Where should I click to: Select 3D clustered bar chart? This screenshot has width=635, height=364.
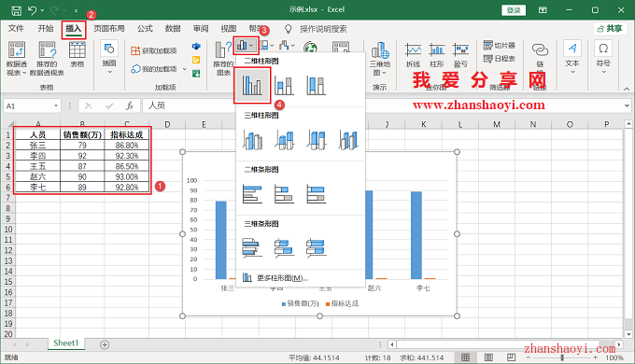(x=252, y=247)
